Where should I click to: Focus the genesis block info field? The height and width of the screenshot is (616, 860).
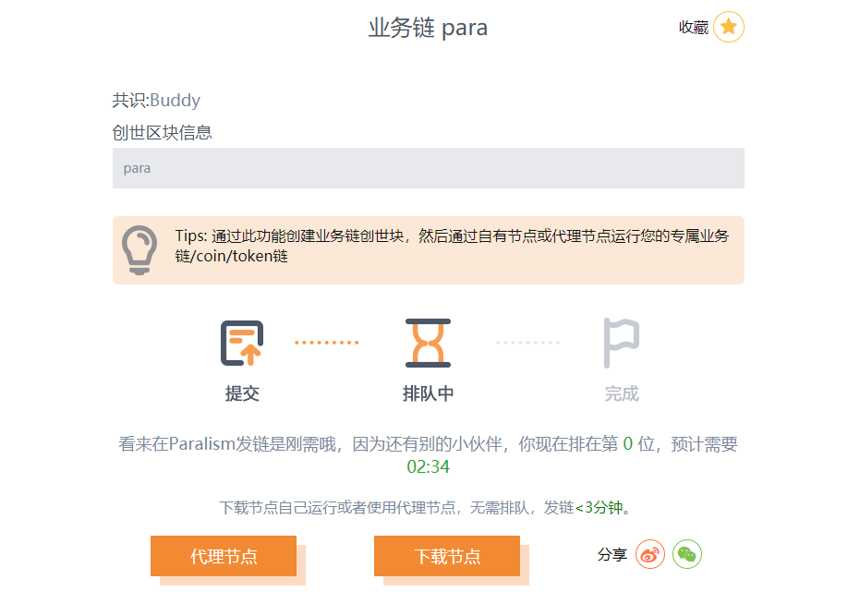coord(429,168)
